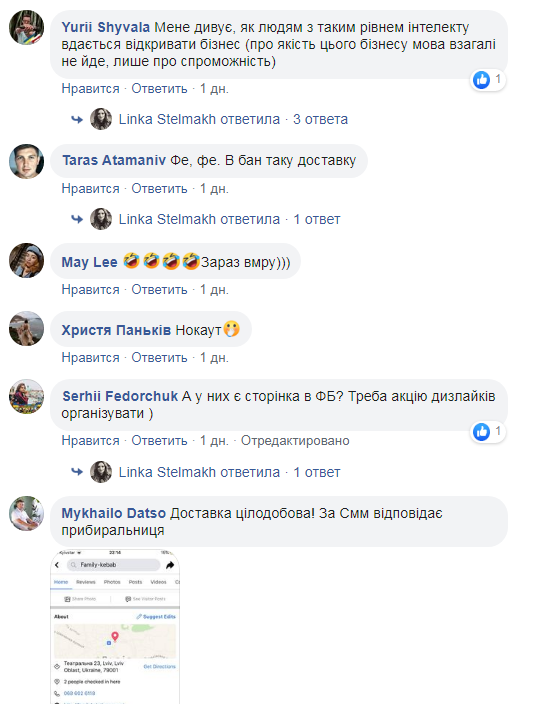Click Ответить under Serhii Fedorchuk's comment
Screen dimensions: 537x704
coord(159,441)
